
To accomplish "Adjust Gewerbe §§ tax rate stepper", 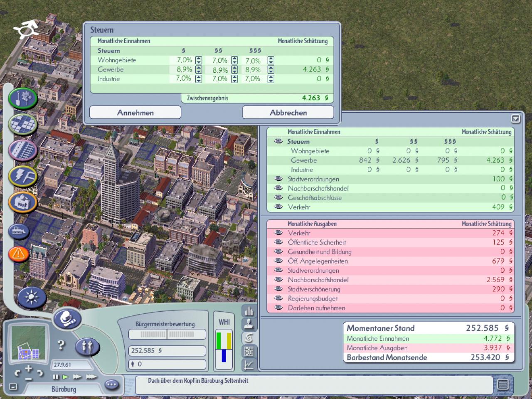I will 234,69.
